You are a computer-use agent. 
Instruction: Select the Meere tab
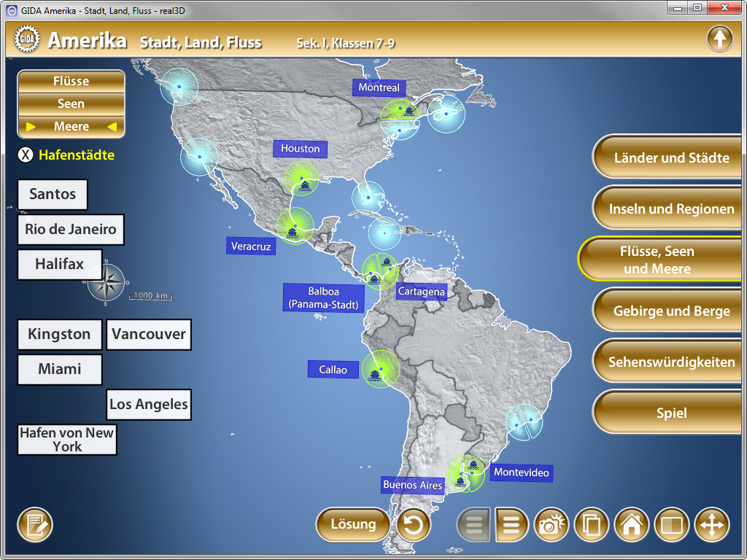tap(71, 126)
